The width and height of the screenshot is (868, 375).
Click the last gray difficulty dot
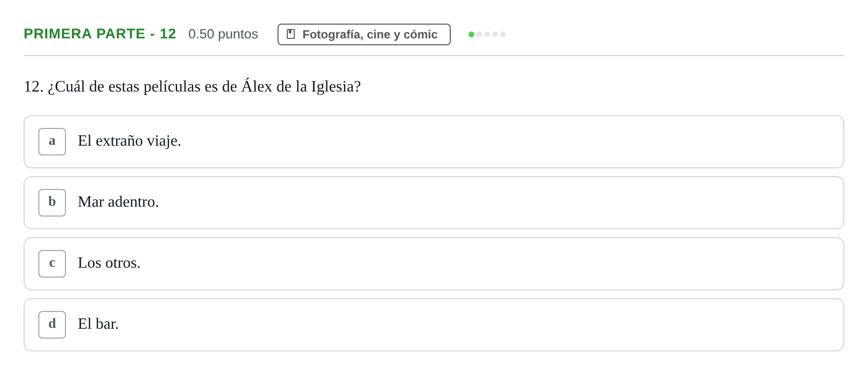click(x=503, y=34)
